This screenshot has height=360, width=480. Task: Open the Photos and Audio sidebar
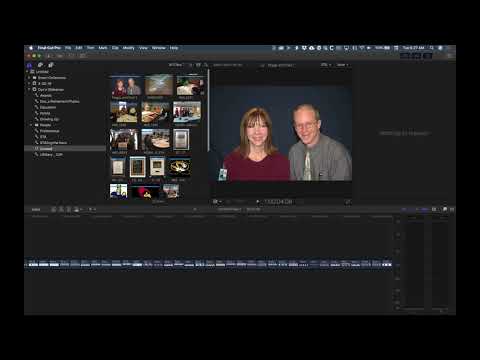40,65
